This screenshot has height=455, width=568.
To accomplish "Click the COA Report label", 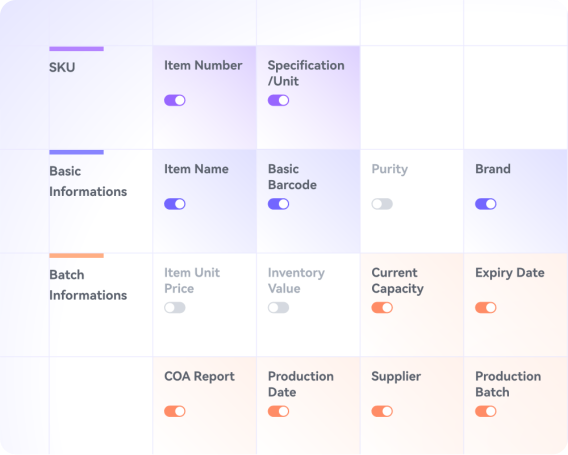I will (x=200, y=376).
